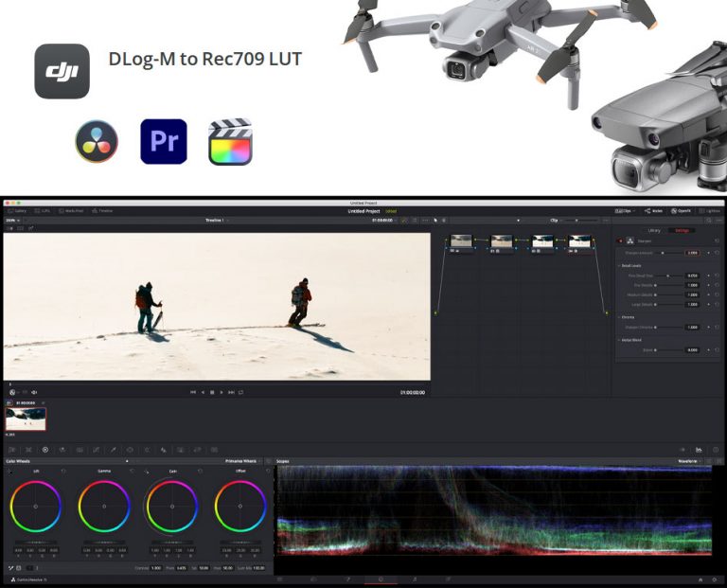Click the Adobe Premiere Pro icon
This screenshot has height=588, width=727.
click(164, 141)
